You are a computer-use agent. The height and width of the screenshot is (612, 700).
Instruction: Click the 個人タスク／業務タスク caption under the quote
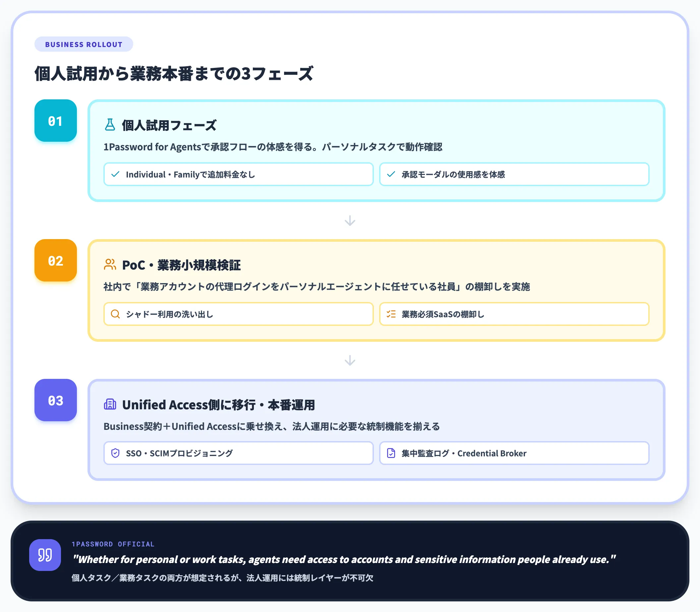[222, 578]
